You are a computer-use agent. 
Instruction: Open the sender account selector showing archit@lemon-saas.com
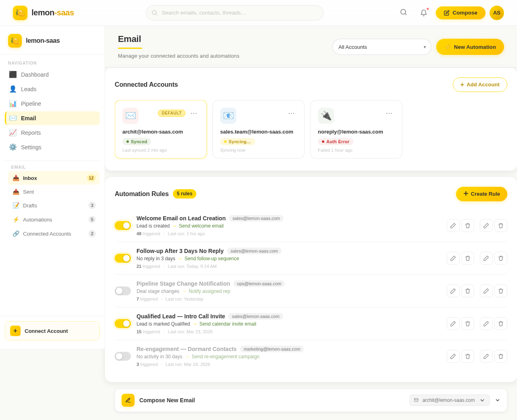pos(450,400)
